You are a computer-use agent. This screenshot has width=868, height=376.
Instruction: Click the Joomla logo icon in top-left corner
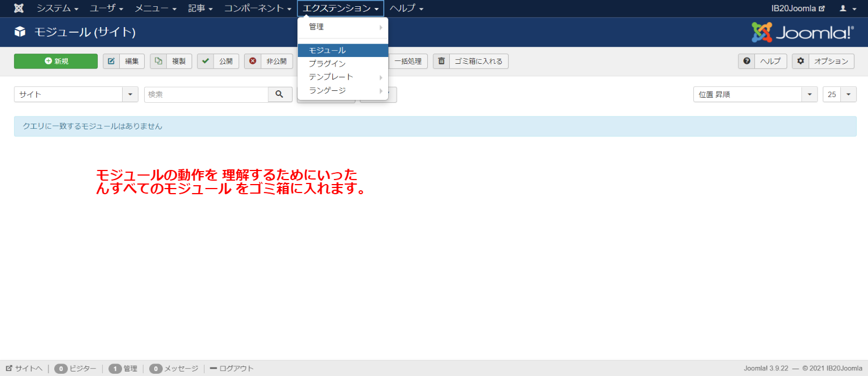pyautogui.click(x=19, y=8)
